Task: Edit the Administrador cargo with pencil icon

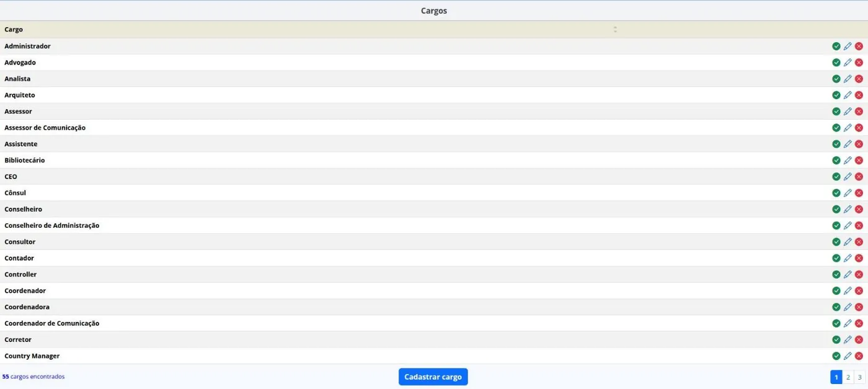Action: pyautogui.click(x=848, y=46)
